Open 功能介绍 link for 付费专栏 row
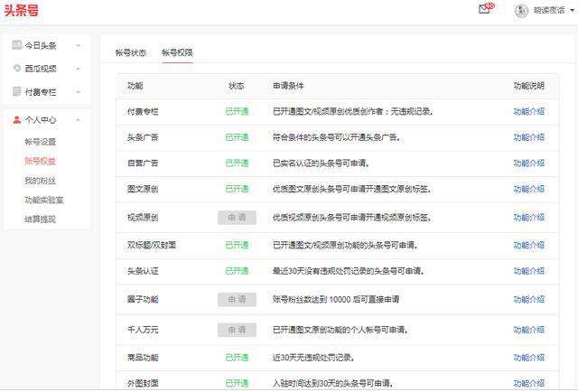 [x=529, y=111]
